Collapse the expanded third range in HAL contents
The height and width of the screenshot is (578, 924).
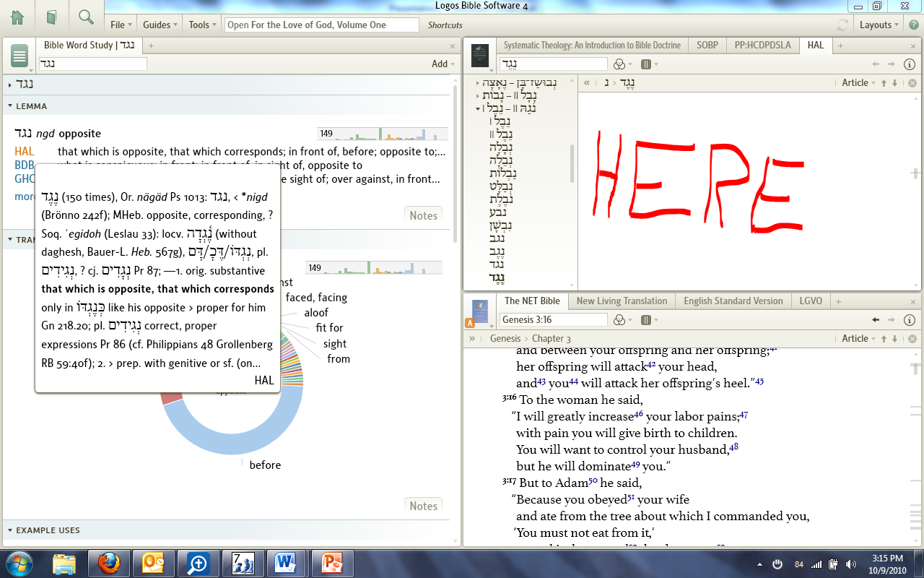[478, 109]
